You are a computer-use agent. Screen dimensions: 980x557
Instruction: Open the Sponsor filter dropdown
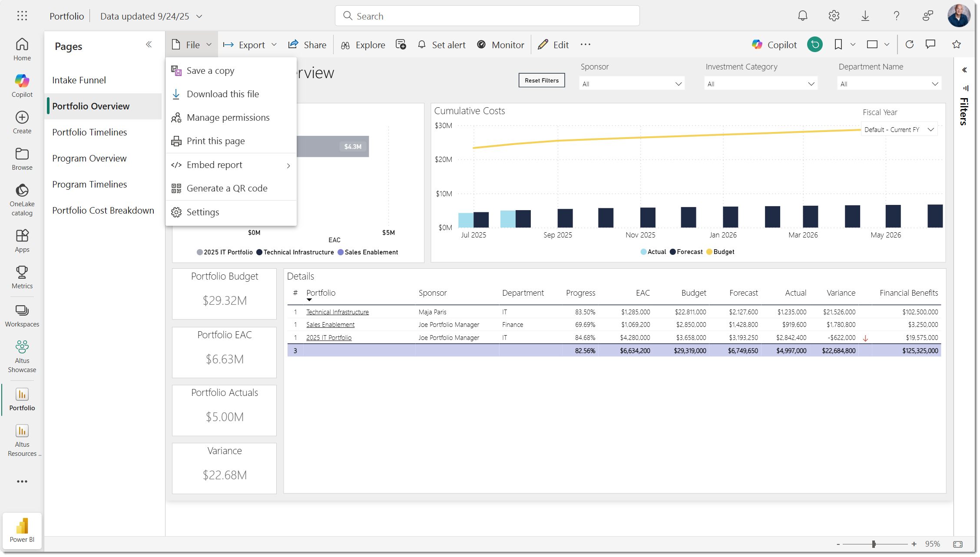[x=632, y=84]
